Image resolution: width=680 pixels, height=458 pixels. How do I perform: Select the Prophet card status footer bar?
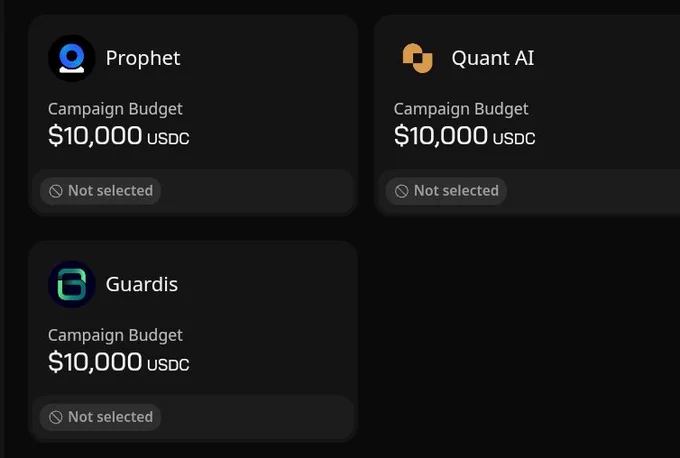pyautogui.click(x=193, y=191)
